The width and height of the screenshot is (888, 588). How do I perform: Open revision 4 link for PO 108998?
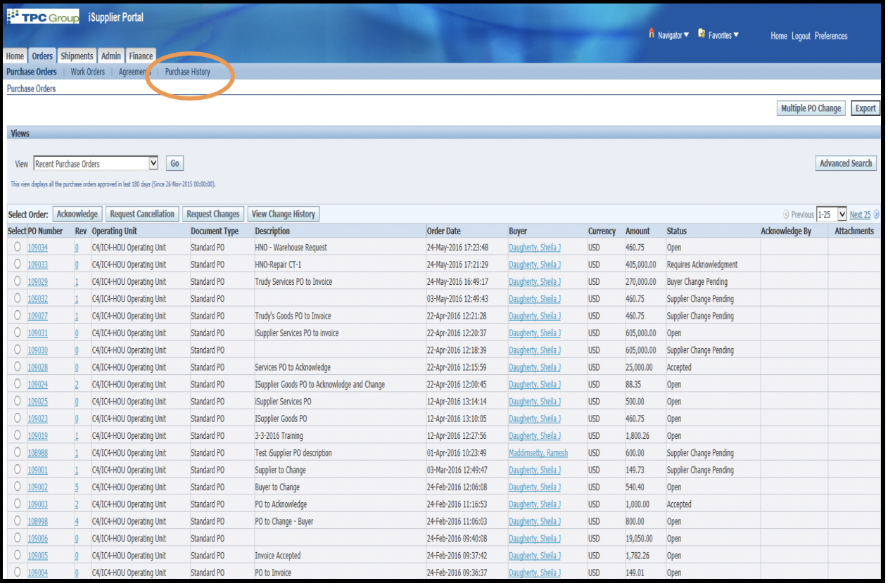(77, 522)
